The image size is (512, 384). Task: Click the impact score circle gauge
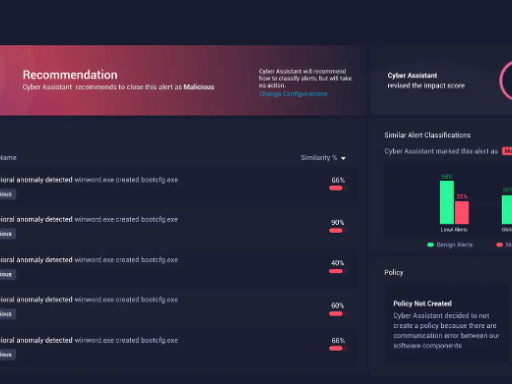[x=506, y=80]
